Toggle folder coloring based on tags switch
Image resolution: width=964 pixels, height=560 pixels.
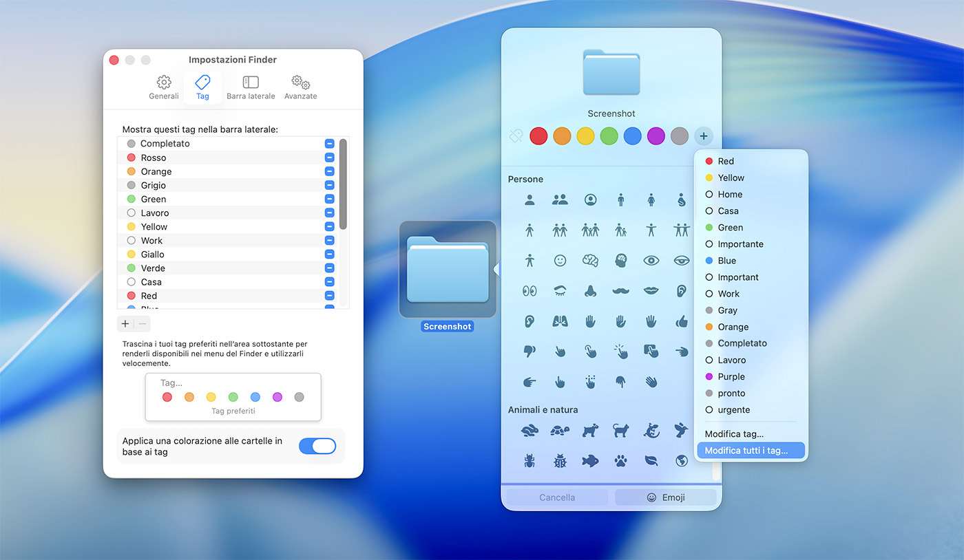click(317, 446)
